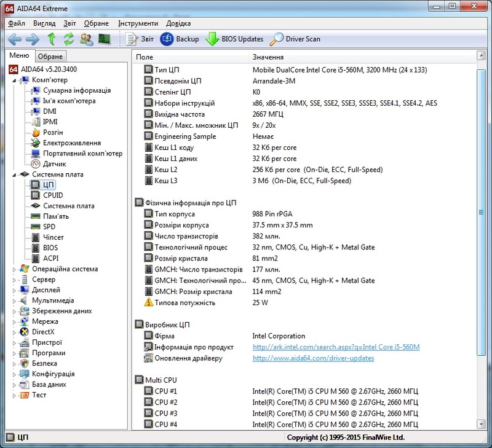The height and width of the screenshot is (448, 492).
Task: Expand the Тест branch
Action: pyautogui.click(x=14, y=395)
